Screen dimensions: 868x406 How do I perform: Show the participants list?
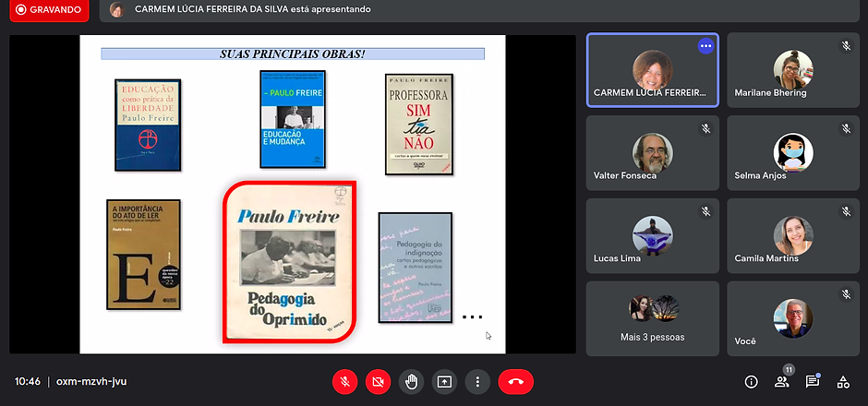point(781,382)
